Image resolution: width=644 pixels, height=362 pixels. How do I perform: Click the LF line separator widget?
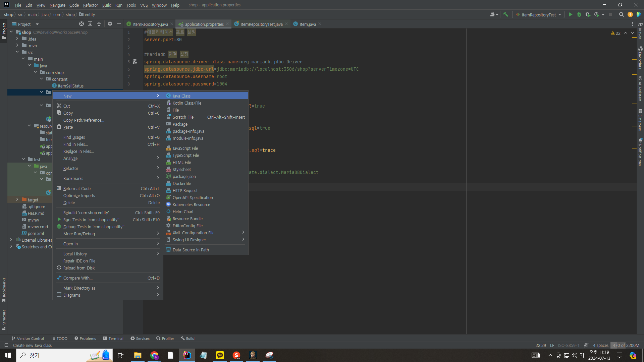(552, 345)
